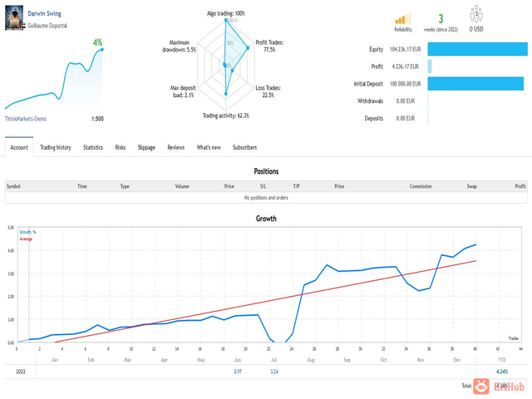Click the Max deposit load 2.1% label
Viewport: 532px width, 399px height.
(x=183, y=91)
